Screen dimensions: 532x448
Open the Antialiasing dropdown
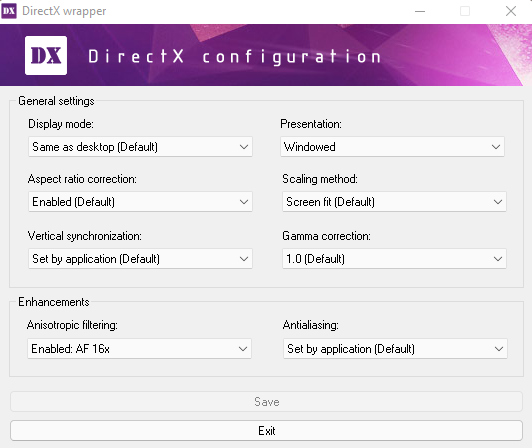pos(395,349)
